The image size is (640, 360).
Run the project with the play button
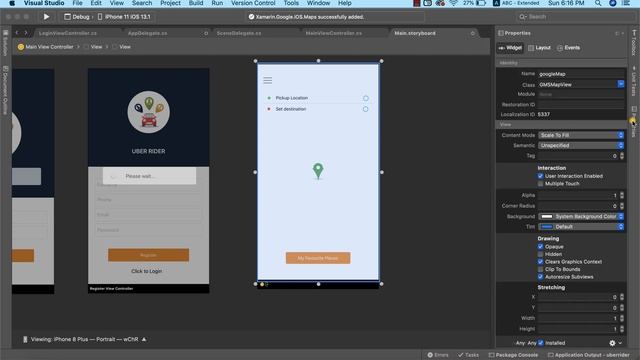pos(46,17)
